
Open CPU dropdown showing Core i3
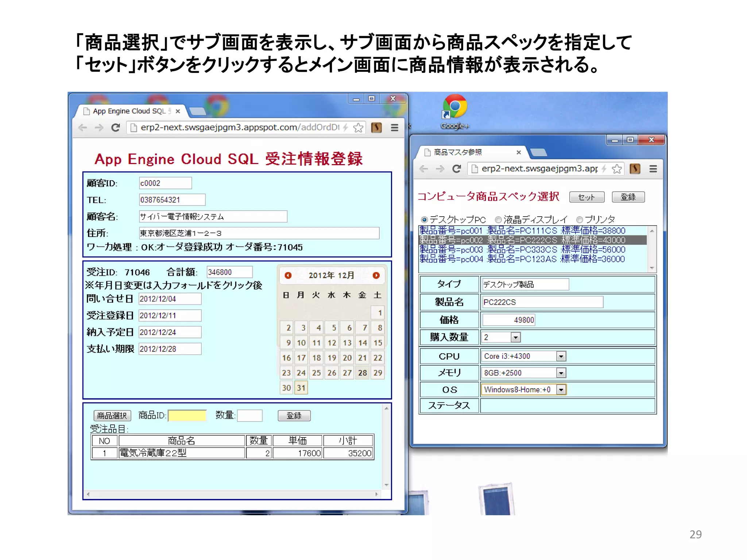point(561,356)
